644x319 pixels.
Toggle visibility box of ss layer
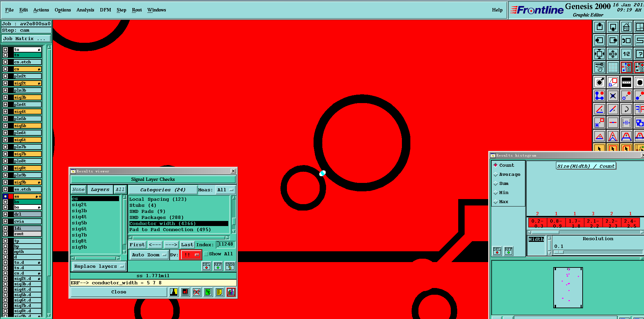click(x=5, y=196)
